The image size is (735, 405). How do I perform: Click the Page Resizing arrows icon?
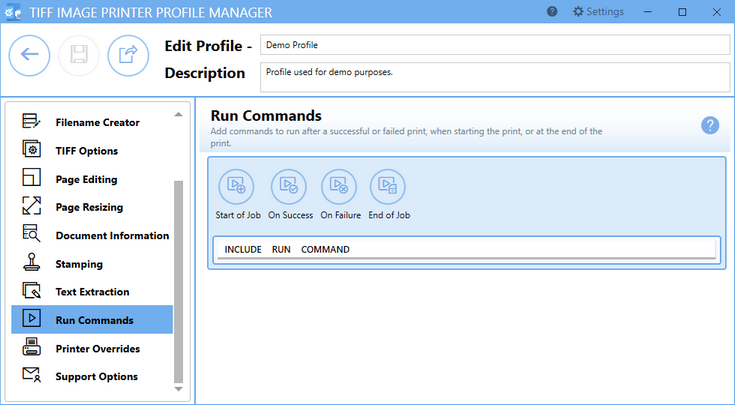tap(31, 205)
